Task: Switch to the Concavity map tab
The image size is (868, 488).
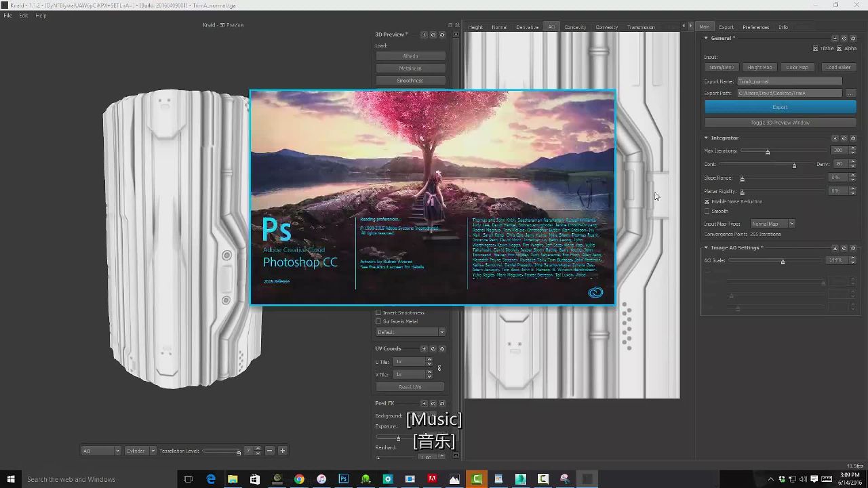Action: tap(575, 27)
